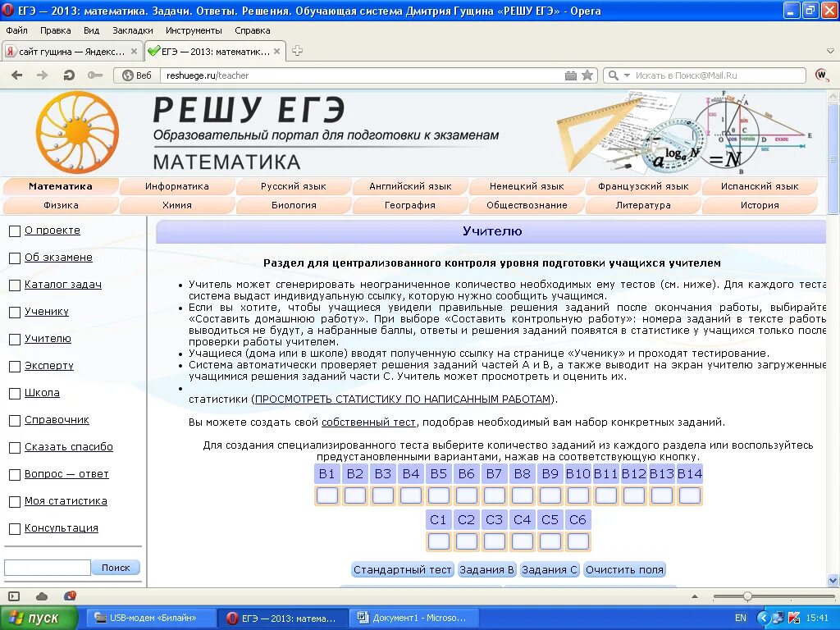Image resolution: width=840 pixels, height=630 pixels.
Task: Click the Opera Turbo icon in status bar
Action: coord(70,596)
